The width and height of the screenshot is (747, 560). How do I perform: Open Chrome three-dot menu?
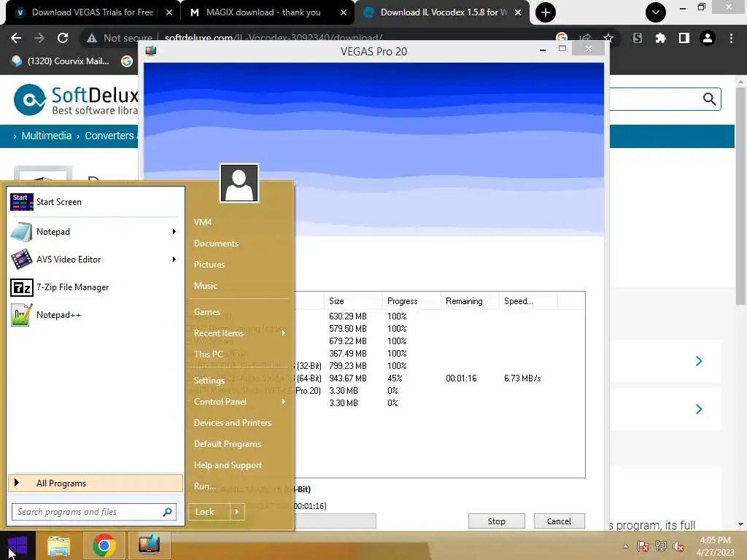(x=731, y=38)
